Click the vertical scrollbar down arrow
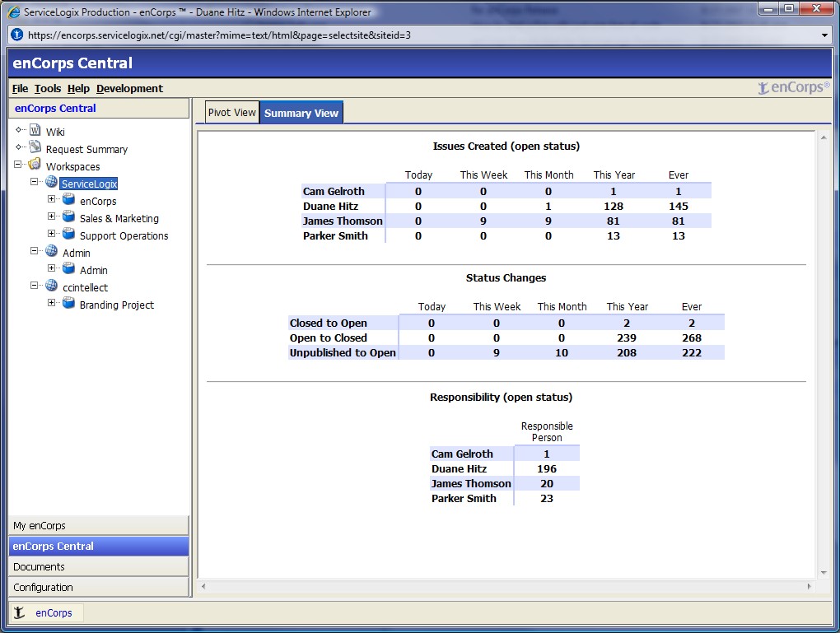Screen dimensions: 840x633 (824, 572)
